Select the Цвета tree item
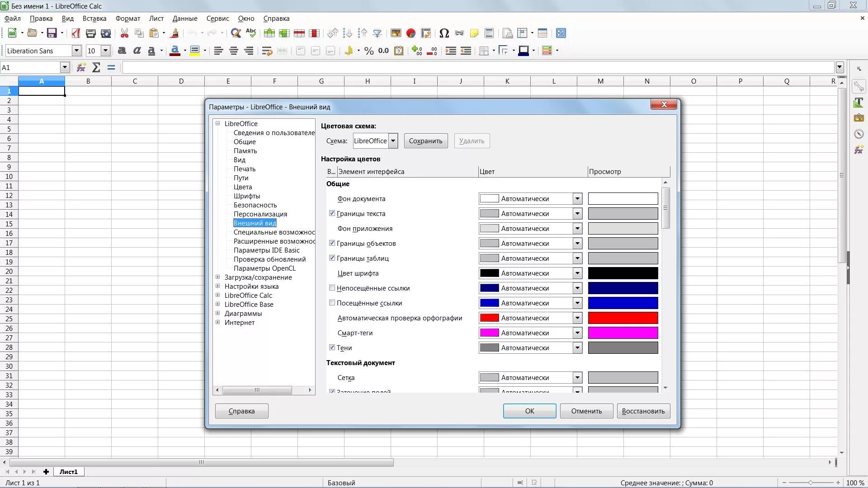The width and height of the screenshot is (868, 488). pos(243,187)
